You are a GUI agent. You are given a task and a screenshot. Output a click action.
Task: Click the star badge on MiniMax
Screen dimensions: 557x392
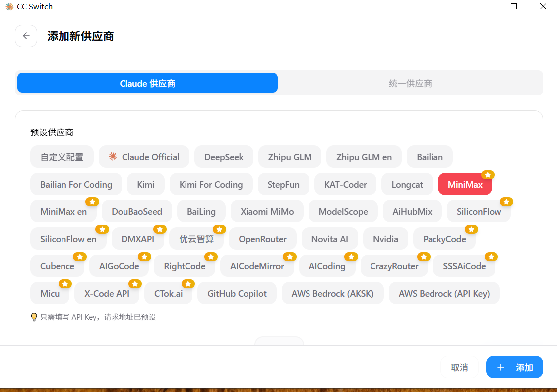click(488, 175)
